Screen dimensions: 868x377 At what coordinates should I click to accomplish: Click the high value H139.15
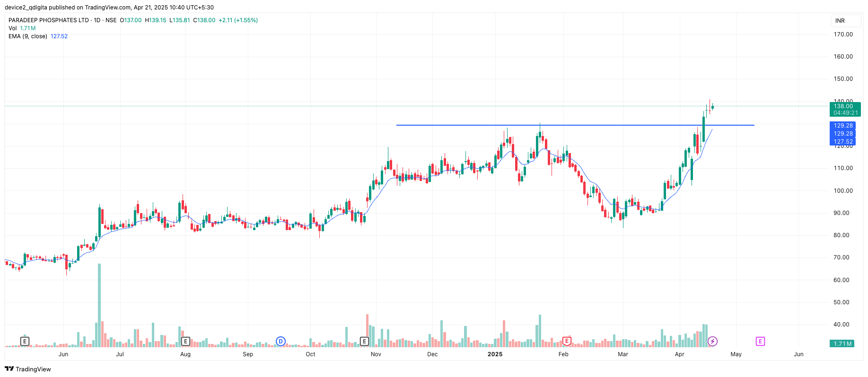(x=156, y=20)
